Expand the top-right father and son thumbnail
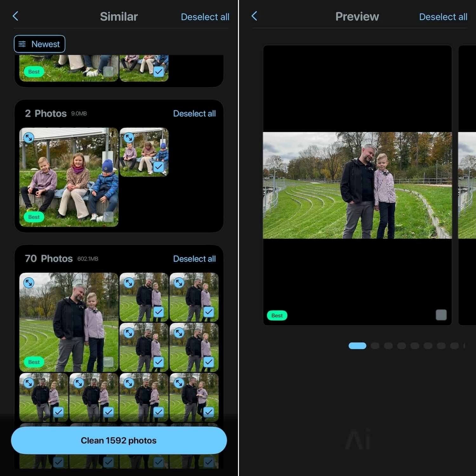The height and width of the screenshot is (476, 476). click(179, 282)
